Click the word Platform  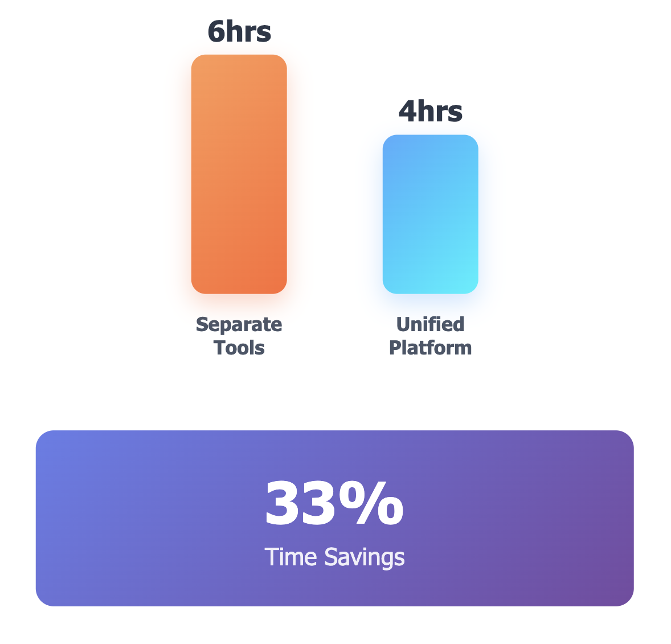click(x=430, y=348)
